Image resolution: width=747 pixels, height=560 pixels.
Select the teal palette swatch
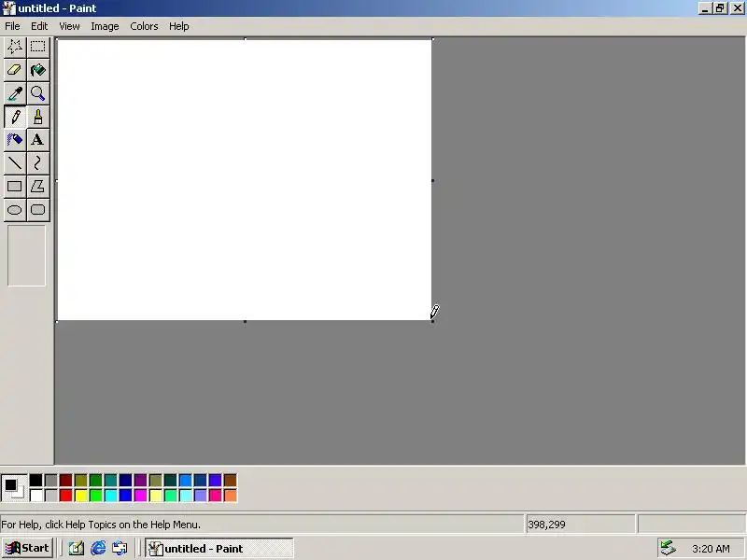tap(110, 480)
